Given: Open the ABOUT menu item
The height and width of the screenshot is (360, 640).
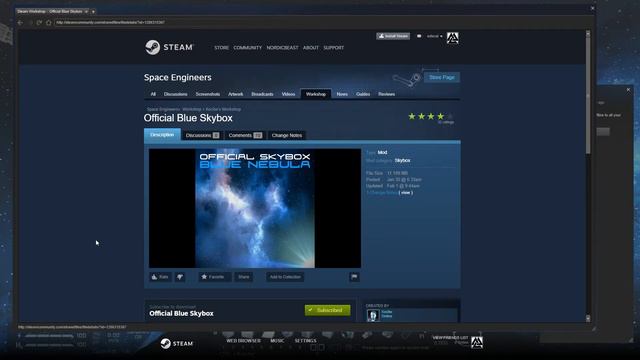Looking at the screenshot, I should (x=311, y=48).
